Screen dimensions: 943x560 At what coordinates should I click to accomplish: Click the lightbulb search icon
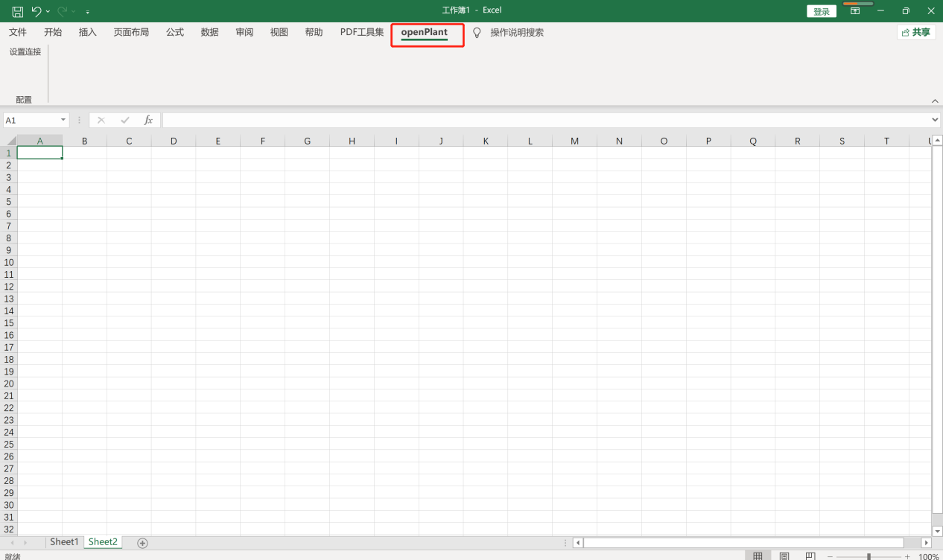pyautogui.click(x=477, y=33)
